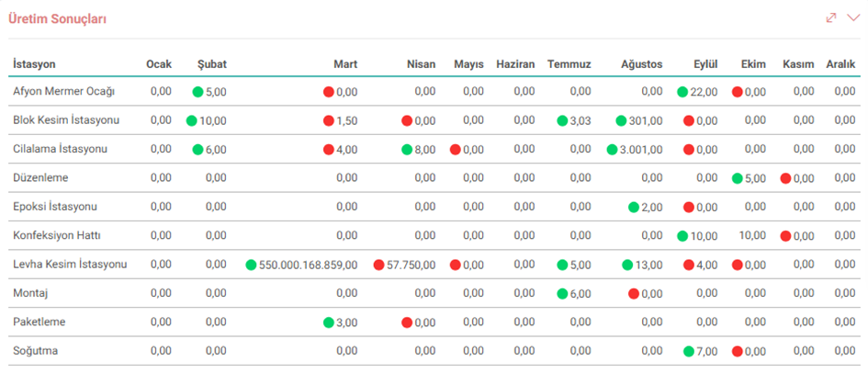Click green indicator next to 550.000.168.859,00
Viewport: 868px width, 373px height.
pyautogui.click(x=252, y=266)
